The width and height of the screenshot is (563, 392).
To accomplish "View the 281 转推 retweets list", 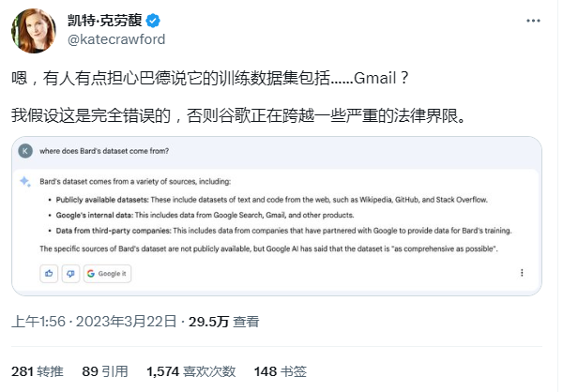I will pos(38,371).
